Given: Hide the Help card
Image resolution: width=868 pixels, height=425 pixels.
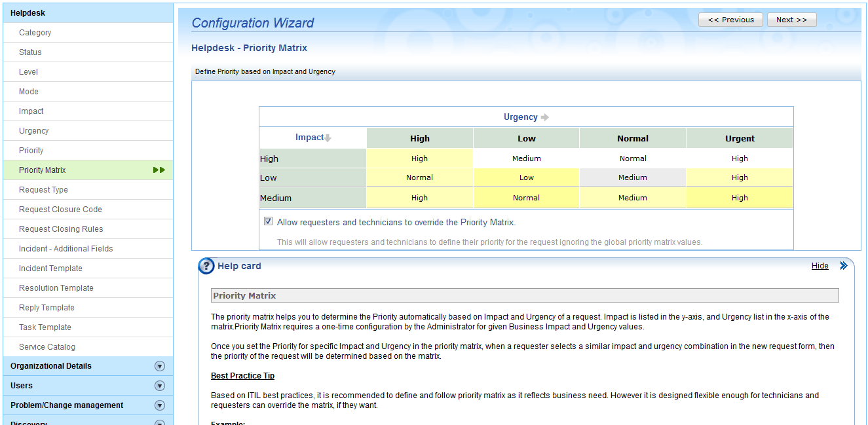Looking at the screenshot, I should pos(820,266).
